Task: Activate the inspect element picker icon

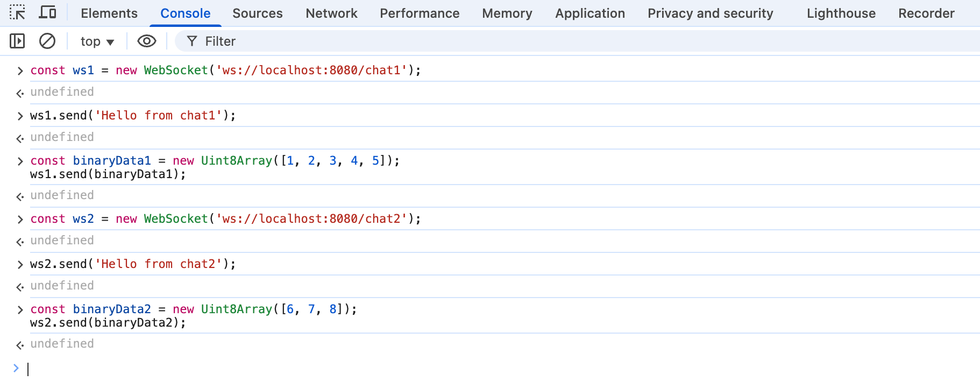Action: [17, 13]
